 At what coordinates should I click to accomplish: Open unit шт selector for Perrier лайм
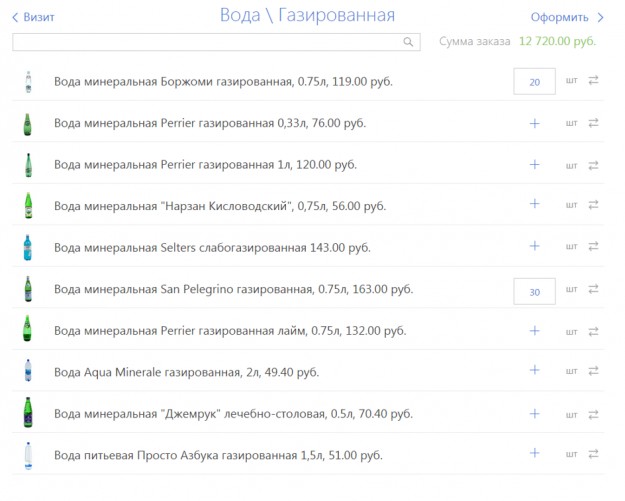click(x=571, y=330)
